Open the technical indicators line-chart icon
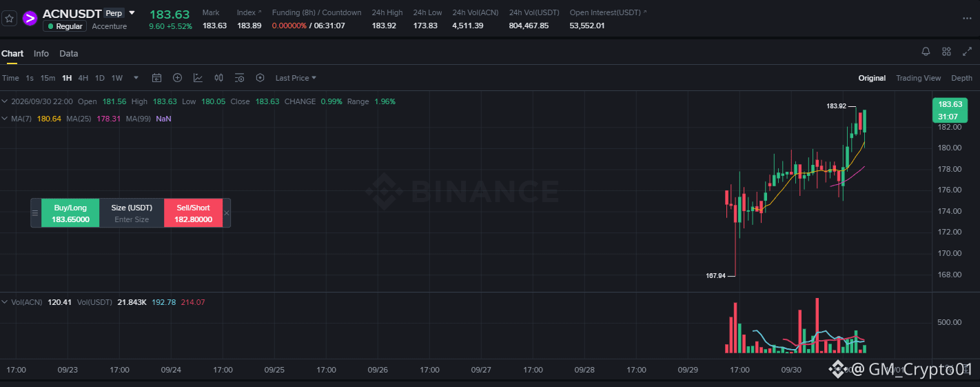 tap(198, 78)
